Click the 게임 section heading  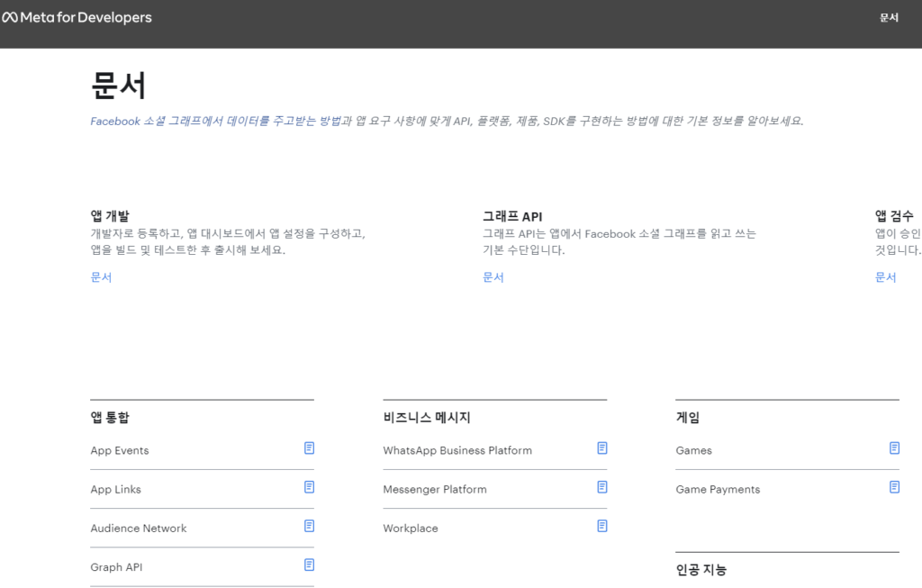point(688,418)
